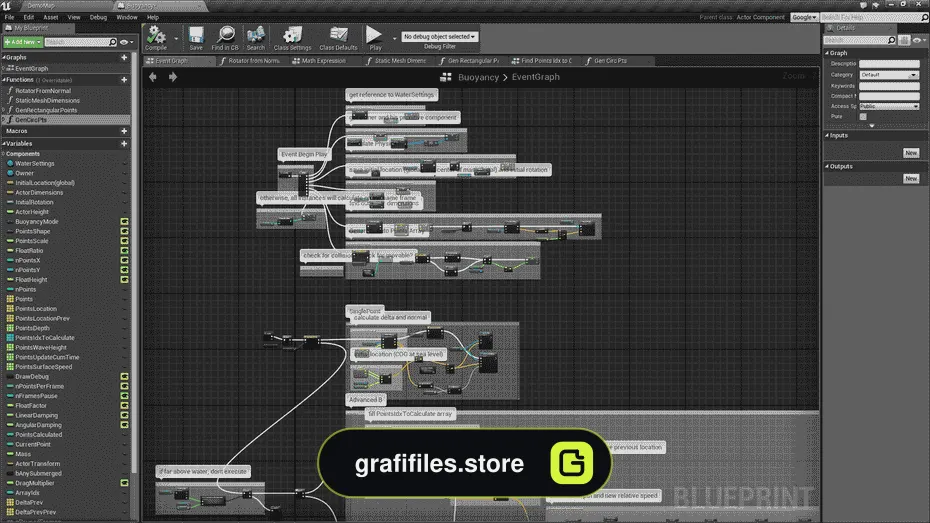Toggle the editable eye for FloatHeight
This screenshot has height=523, width=930.
pos(125,279)
